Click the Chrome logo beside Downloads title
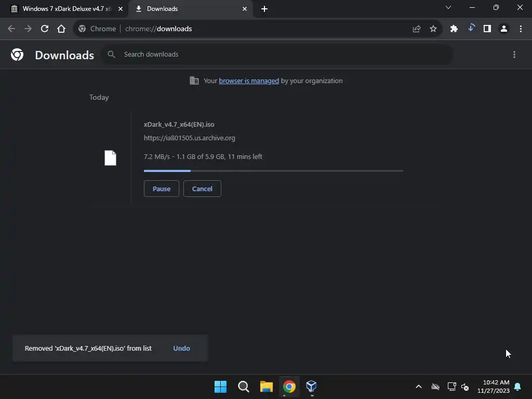532x399 pixels. (17, 55)
